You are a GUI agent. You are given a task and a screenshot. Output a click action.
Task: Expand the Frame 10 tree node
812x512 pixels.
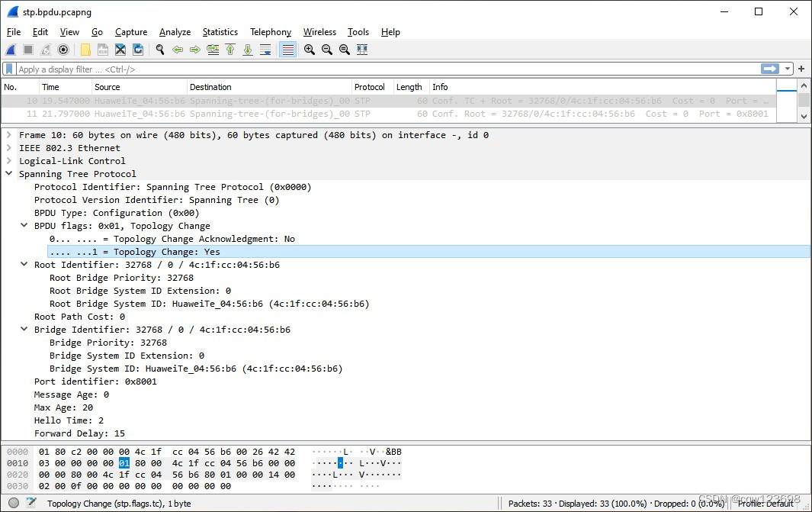click(x=9, y=135)
